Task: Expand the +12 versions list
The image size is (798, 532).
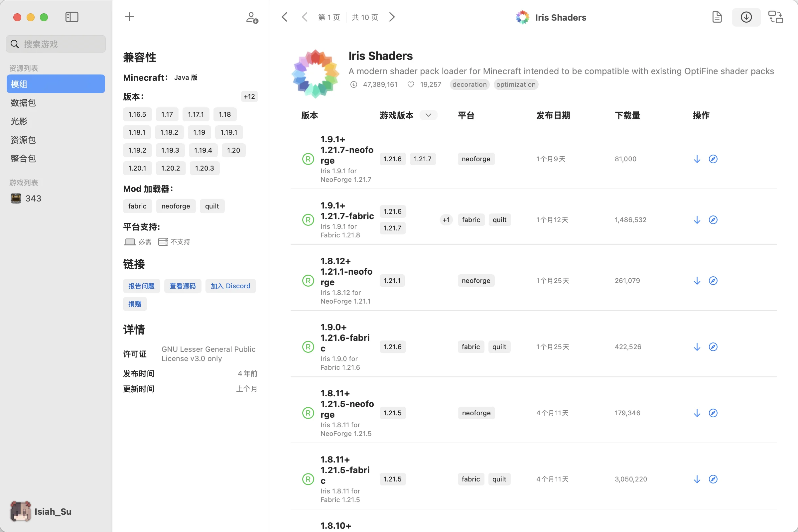Action: tap(249, 96)
